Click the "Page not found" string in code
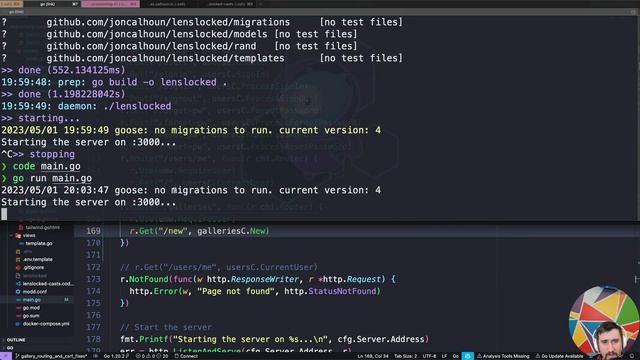 click(x=236, y=291)
